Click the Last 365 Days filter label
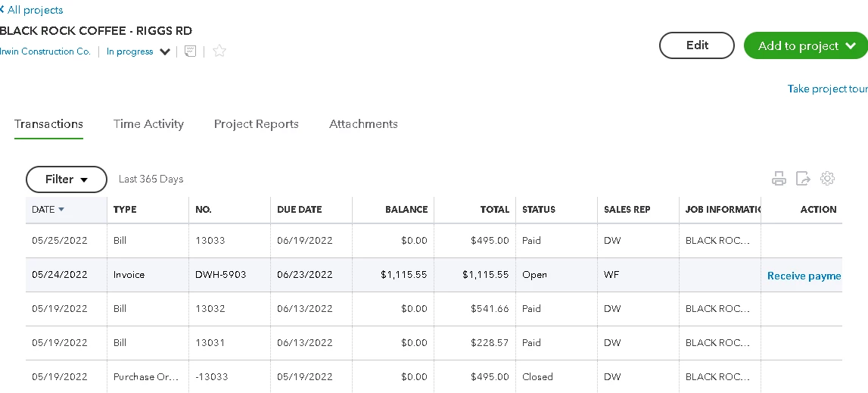This screenshot has height=393, width=868. pos(151,179)
